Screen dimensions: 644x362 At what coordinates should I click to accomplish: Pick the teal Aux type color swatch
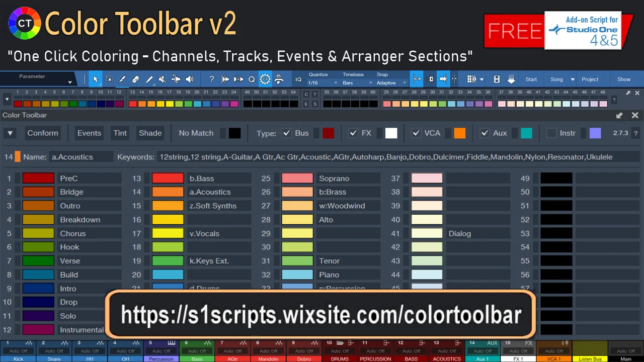(x=526, y=133)
